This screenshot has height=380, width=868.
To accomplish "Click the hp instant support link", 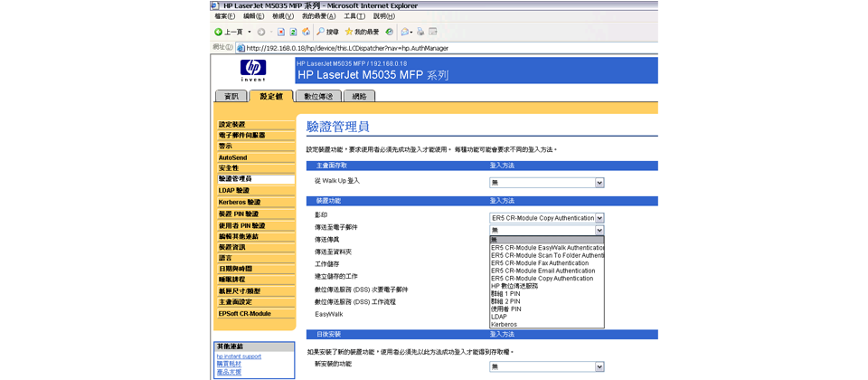I will (239, 356).
